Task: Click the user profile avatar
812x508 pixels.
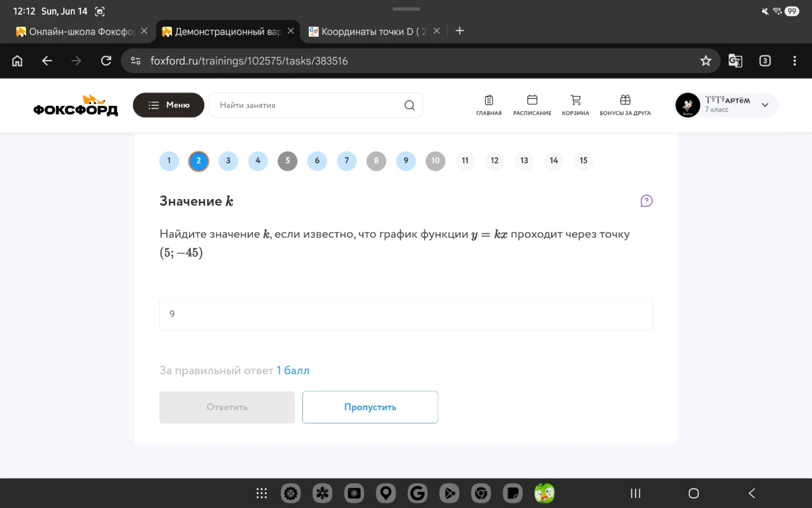Action: click(688, 105)
